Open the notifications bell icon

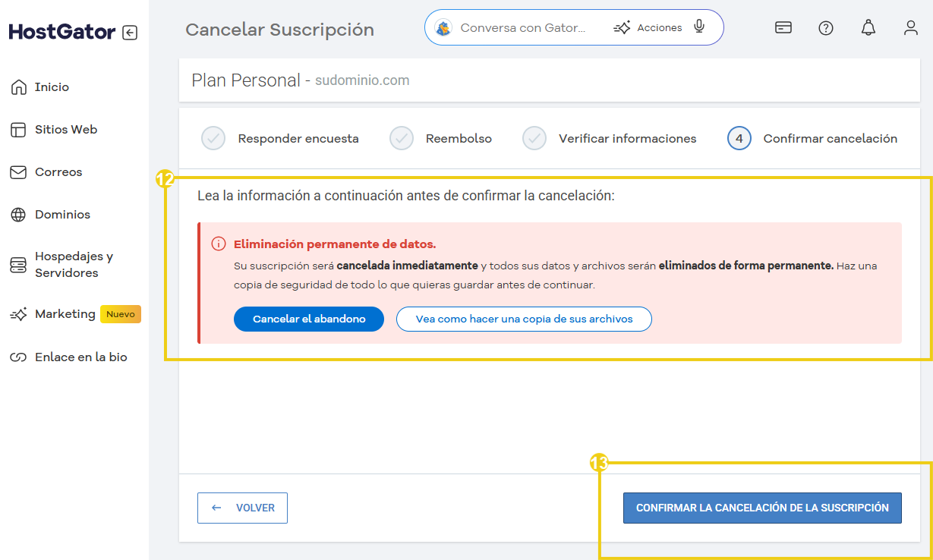coord(868,27)
